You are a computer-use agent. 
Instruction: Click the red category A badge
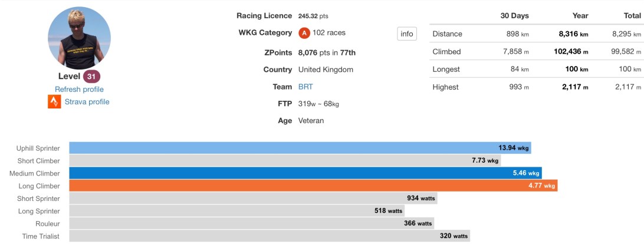point(304,33)
